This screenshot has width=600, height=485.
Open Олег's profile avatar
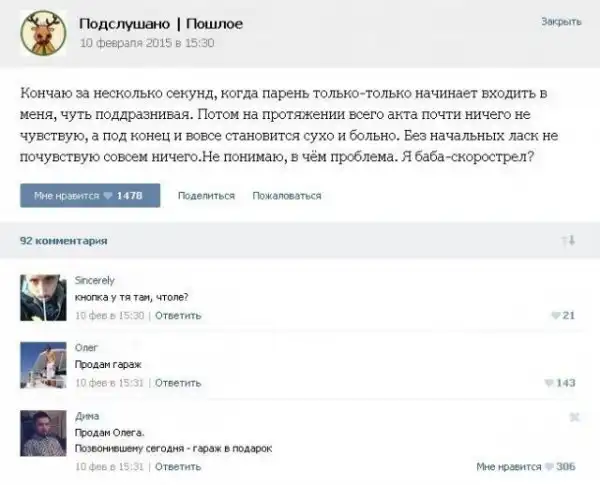[x=43, y=365]
